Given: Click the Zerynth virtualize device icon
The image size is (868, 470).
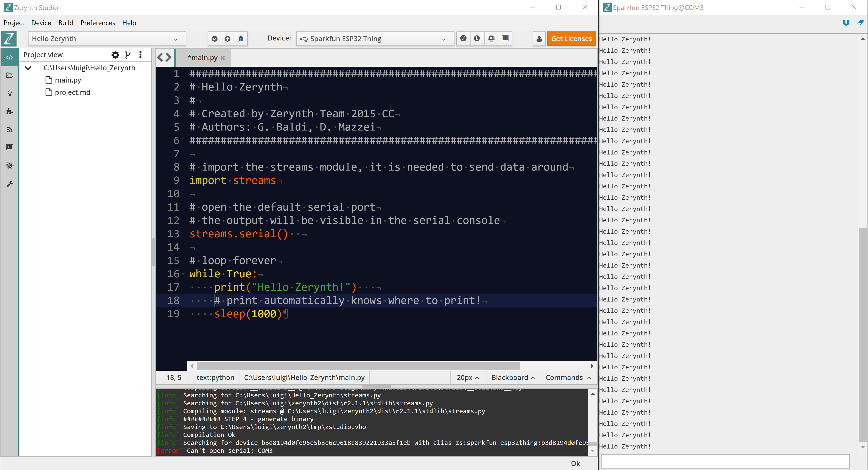Looking at the screenshot, I should point(463,38).
